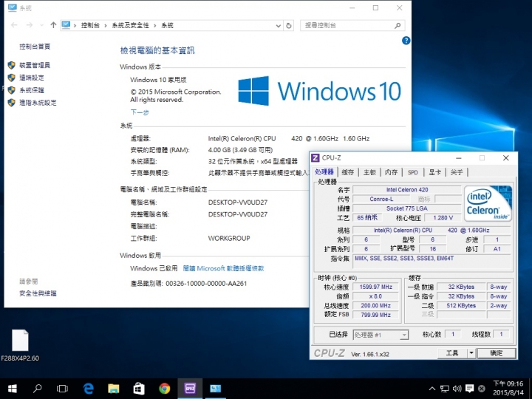Minimize the CPU-Z window
This screenshot has width=532, height=399.
[x=459, y=158]
